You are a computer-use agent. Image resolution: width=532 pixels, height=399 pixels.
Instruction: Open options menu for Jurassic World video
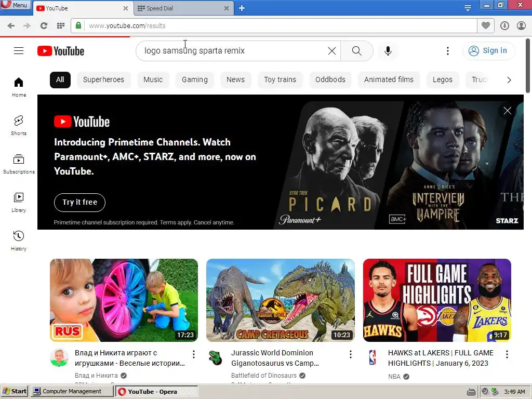coord(351,354)
